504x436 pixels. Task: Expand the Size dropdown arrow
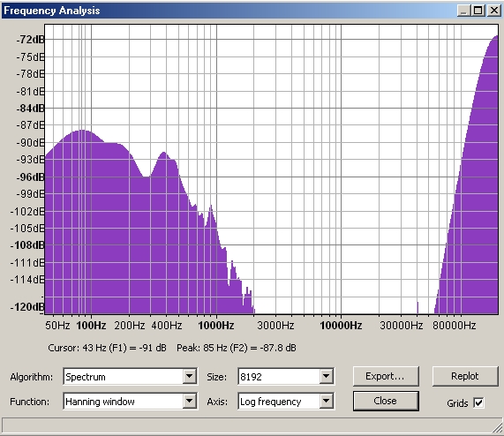tap(326, 376)
